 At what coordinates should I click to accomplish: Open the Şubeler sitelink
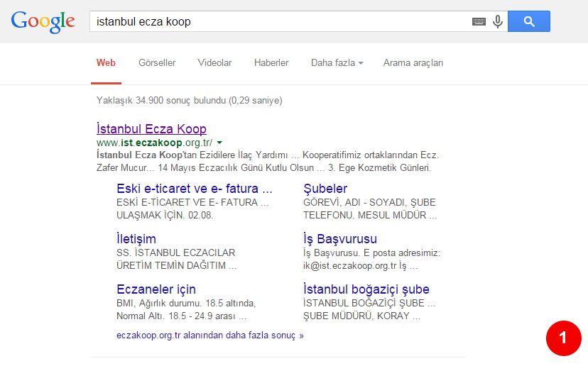(x=325, y=189)
